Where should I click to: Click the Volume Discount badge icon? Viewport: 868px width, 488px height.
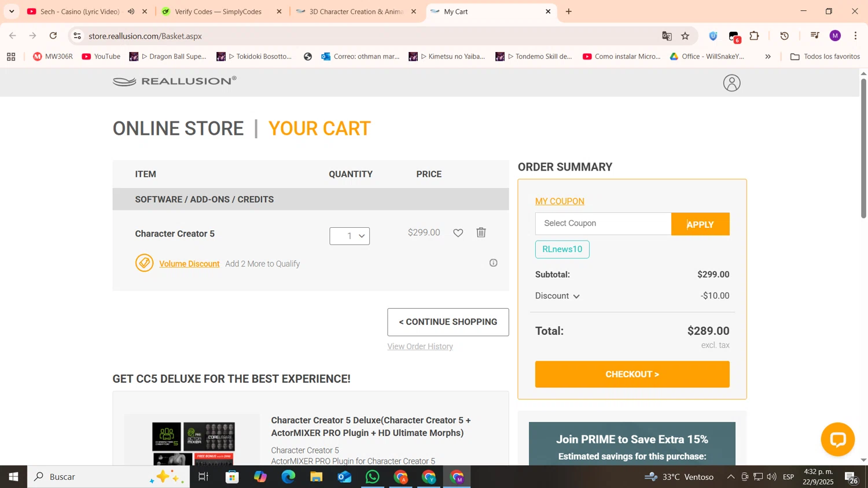click(144, 263)
